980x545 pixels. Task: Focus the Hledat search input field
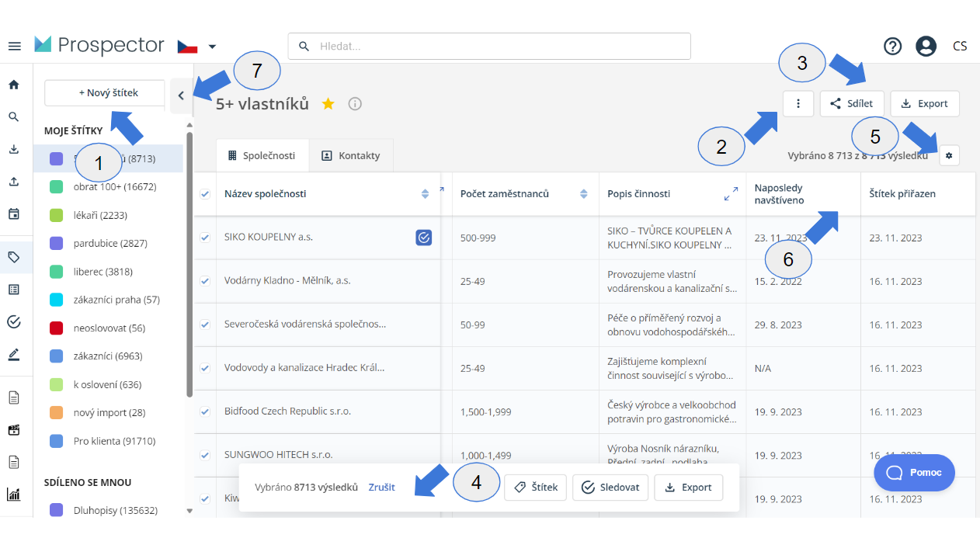coord(489,47)
